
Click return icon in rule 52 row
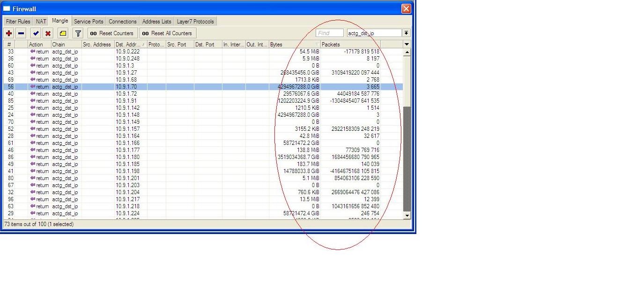pyautogui.click(x=33, y=129)
